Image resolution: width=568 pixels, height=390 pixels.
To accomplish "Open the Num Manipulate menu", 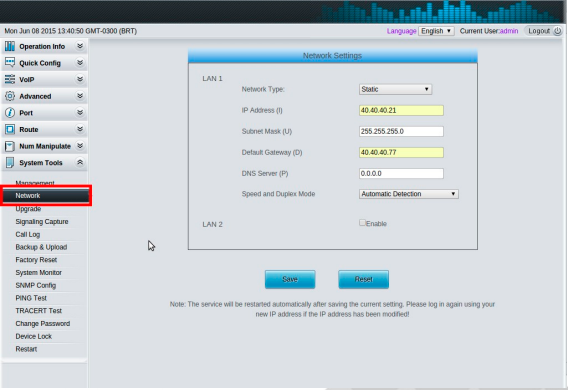I will click(45, 146).
